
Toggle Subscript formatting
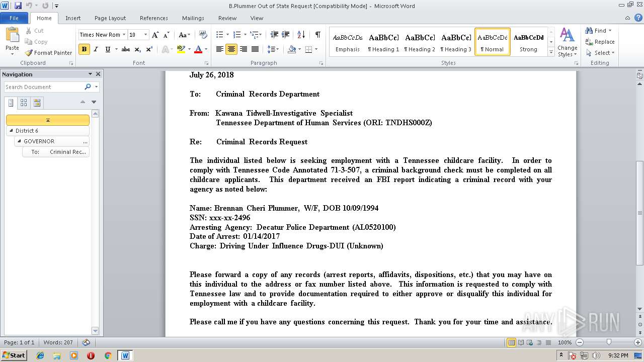138,49
